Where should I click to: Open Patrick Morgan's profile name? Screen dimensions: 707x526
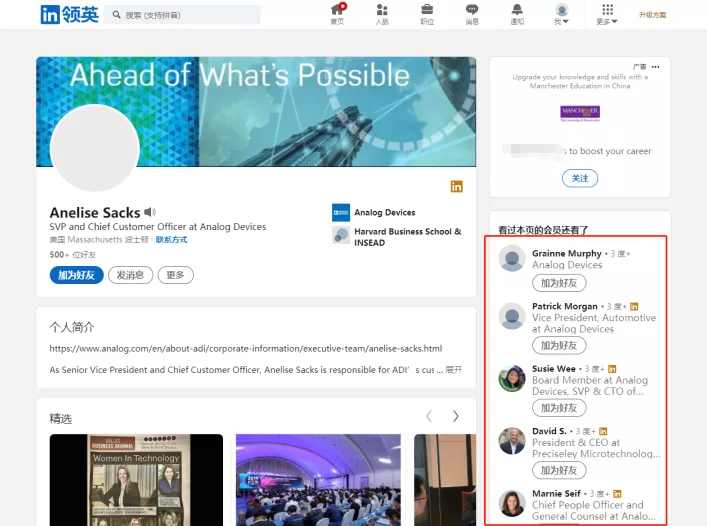tap(565, 306)
